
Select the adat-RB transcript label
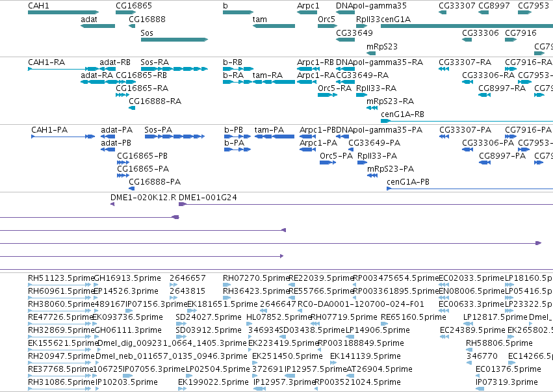(x=115, y=62)
